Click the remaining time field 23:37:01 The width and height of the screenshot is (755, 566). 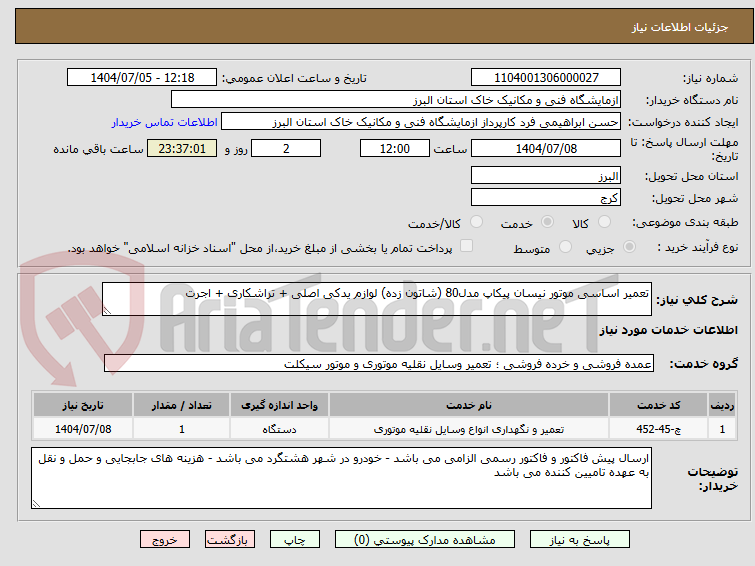click(182, 148)
